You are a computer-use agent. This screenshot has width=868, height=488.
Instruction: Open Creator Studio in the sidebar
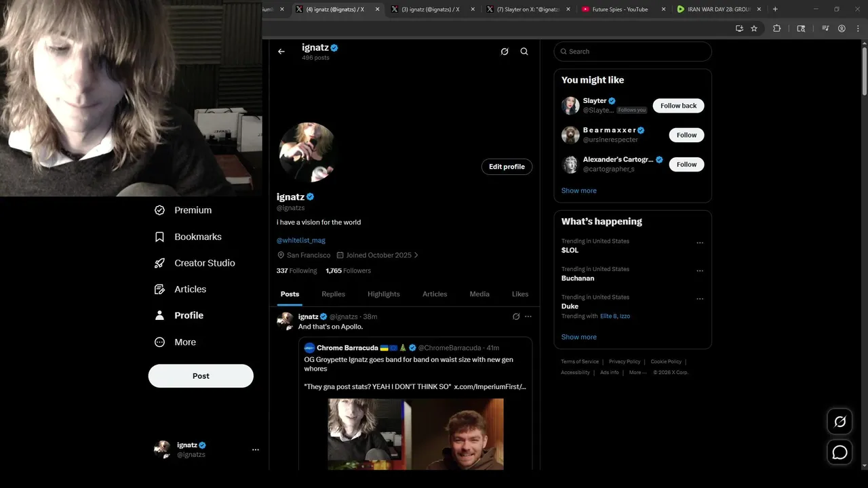pos(195,263)
